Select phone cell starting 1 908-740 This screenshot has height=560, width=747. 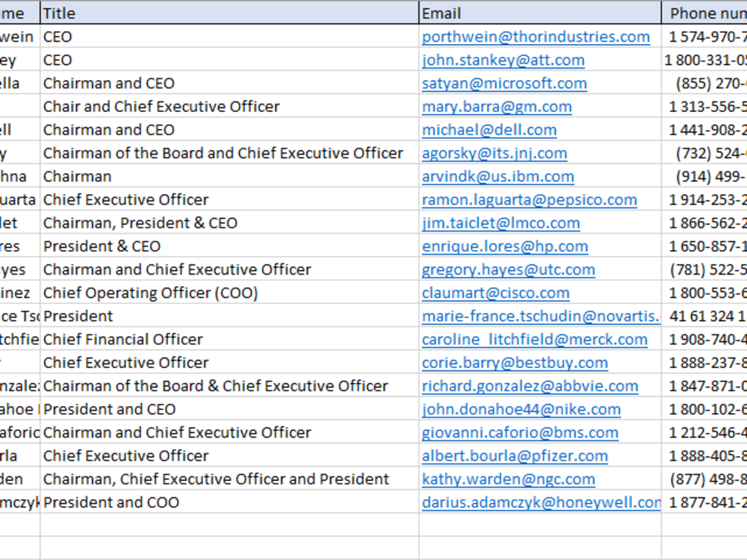point(704,340)
